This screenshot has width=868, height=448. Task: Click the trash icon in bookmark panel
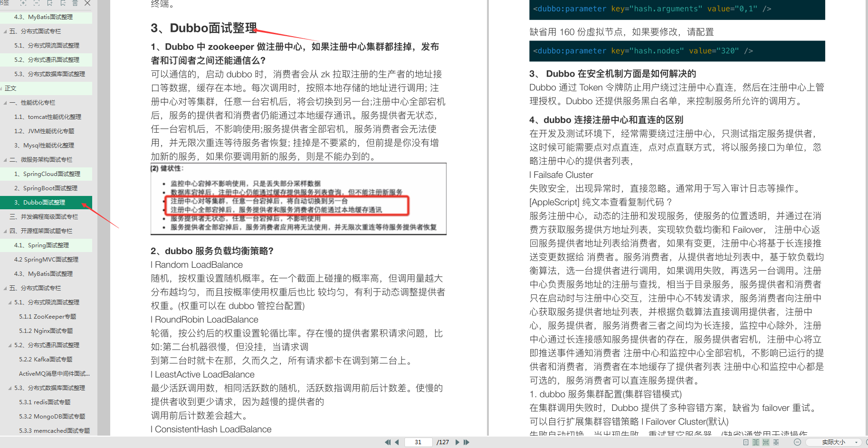point(75,3)
